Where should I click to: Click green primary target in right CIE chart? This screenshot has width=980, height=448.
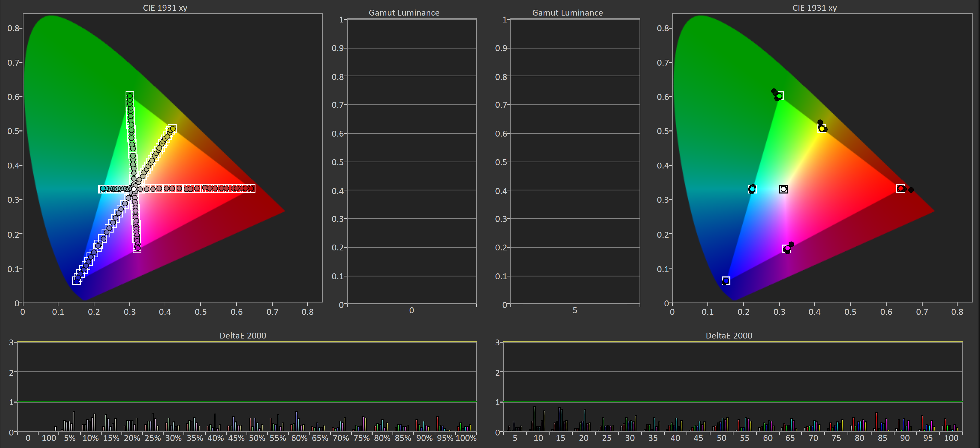coord(779,96)
